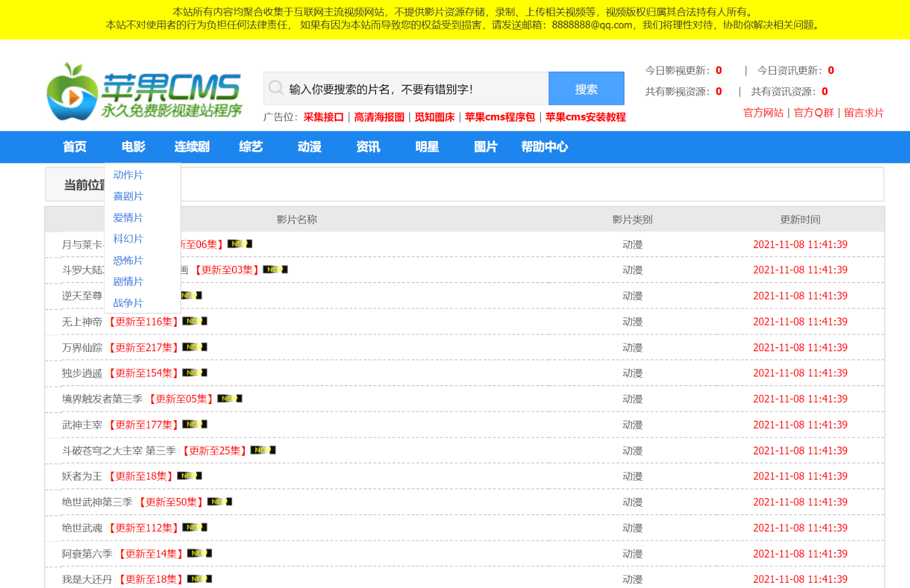Click the NEW badge beside 万界仙踪
Screen dimensions: 910x588
(x=195, y=347)
